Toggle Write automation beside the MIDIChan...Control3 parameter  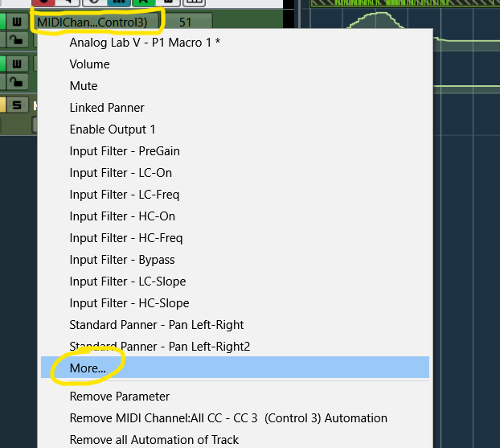point(17,22)
